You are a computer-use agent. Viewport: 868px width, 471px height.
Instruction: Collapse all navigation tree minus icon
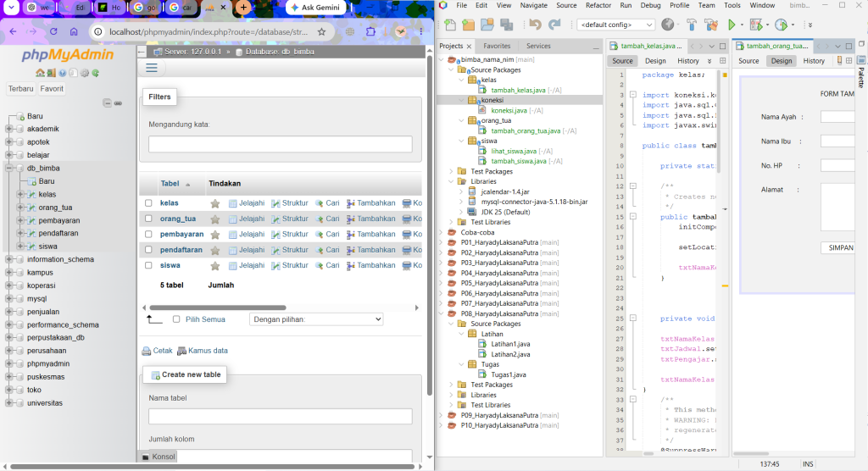click(108, 103)
